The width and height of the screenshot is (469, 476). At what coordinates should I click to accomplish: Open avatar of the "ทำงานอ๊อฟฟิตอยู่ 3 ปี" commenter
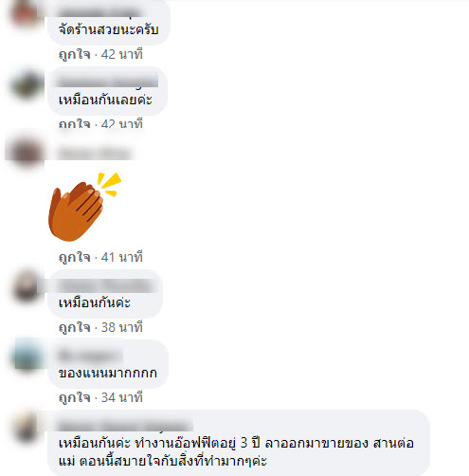[26, 427]
